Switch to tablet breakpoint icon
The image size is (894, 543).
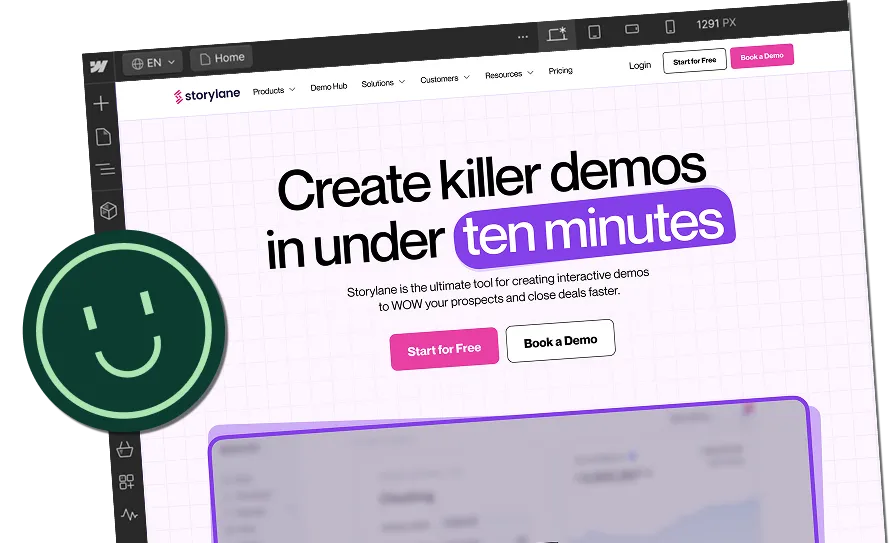[594, 31]
